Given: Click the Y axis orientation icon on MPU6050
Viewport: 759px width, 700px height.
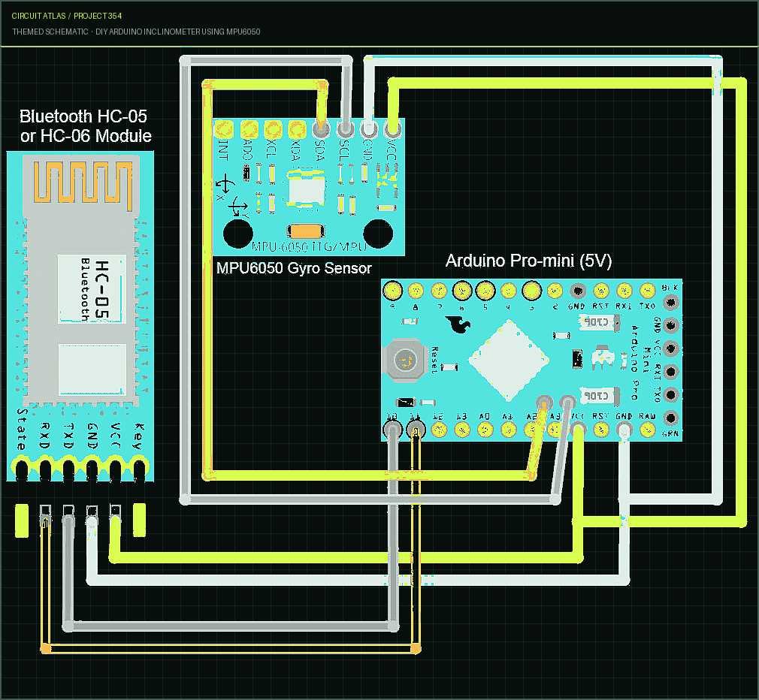Looking at the screenshot, I should pos(238,207).
